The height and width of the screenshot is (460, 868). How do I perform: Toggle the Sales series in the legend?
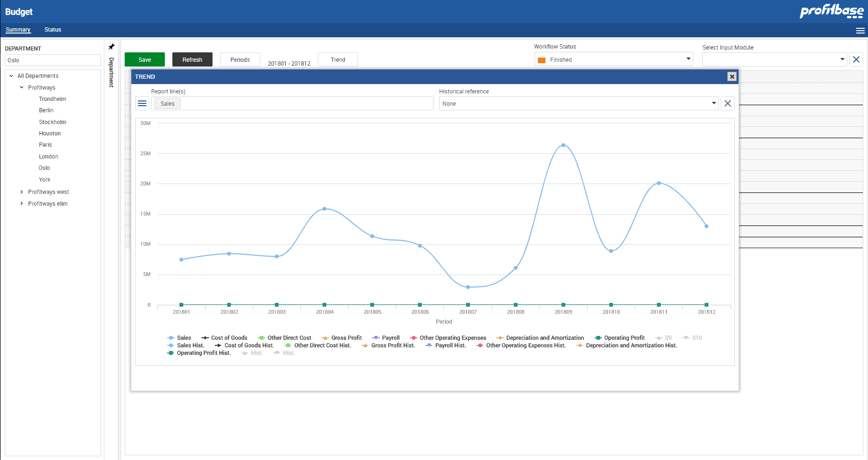184,337
